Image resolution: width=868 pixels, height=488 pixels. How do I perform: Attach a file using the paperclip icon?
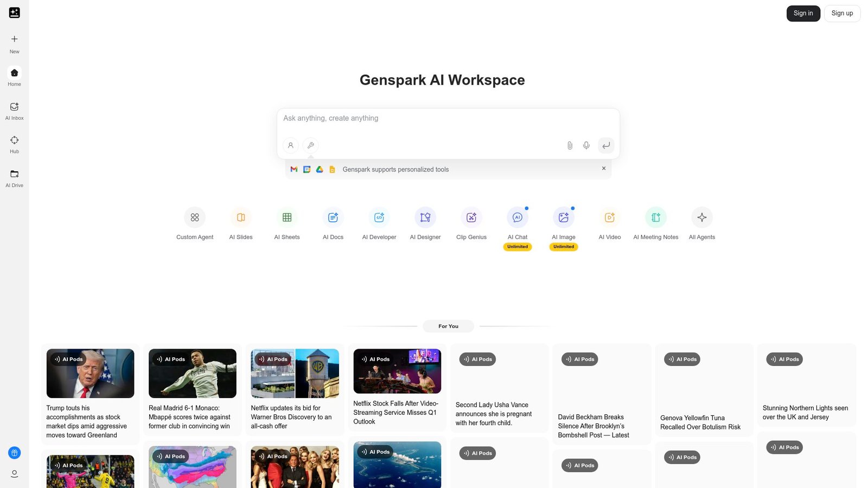click(569, 145)
